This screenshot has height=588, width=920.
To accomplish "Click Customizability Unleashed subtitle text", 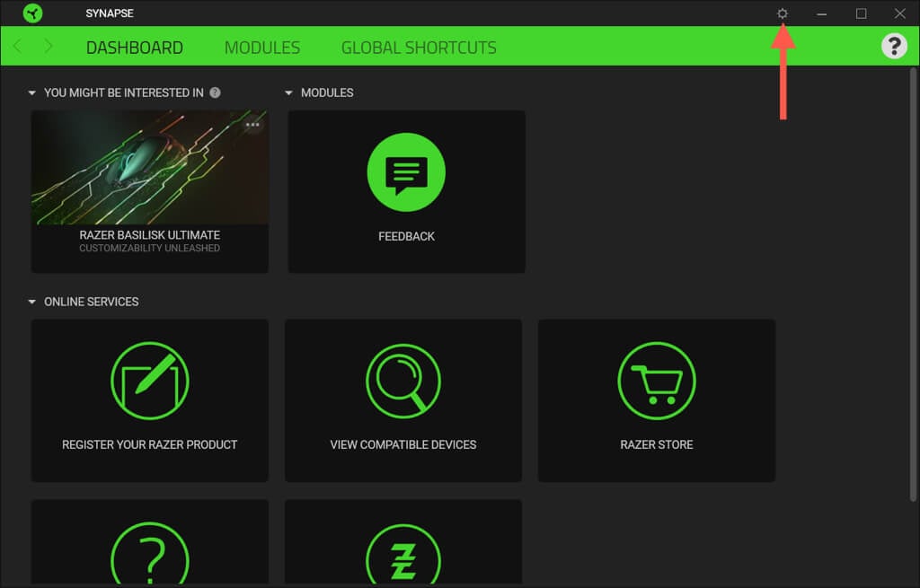I will [150, 248].
